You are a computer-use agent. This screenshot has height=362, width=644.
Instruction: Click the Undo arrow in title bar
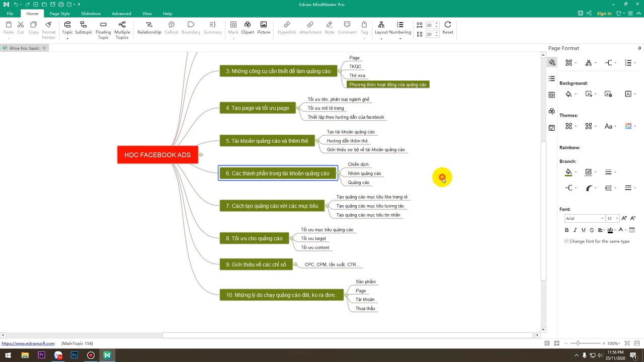[x=16, y=5]
